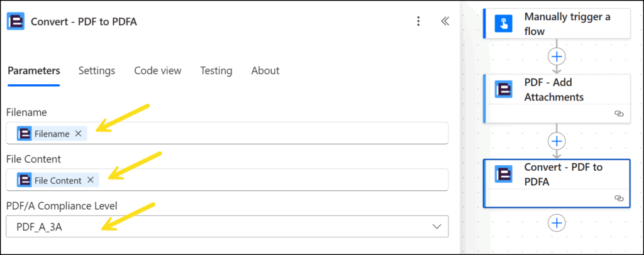Collapse the panel with double chevron icon

click(445, 21)
